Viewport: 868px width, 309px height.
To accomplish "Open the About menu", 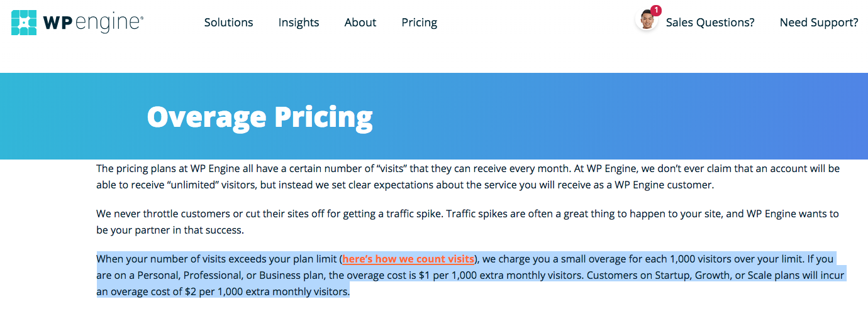I will click(x=360, y=23).
